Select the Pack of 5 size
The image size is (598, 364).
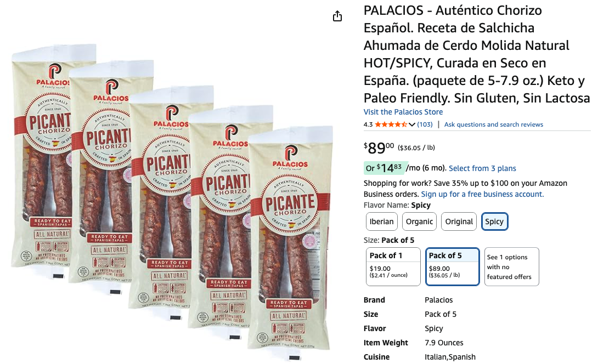tap(452, 267)
